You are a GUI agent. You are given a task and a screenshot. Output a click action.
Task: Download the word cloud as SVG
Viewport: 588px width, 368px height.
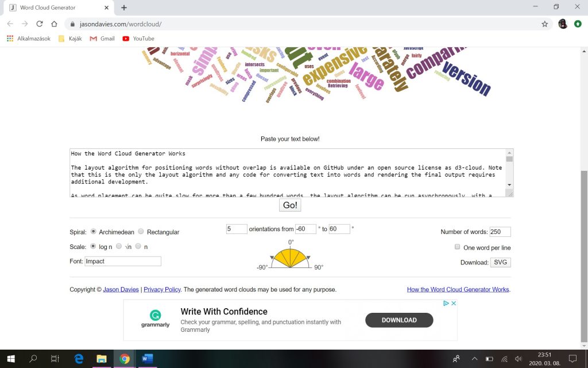click(x=500, y=262)
